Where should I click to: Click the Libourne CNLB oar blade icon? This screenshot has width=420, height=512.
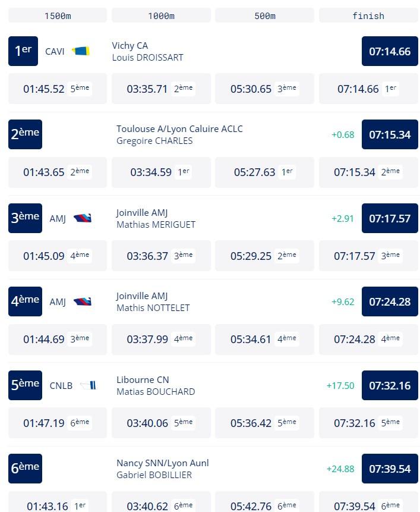(89, 385)
